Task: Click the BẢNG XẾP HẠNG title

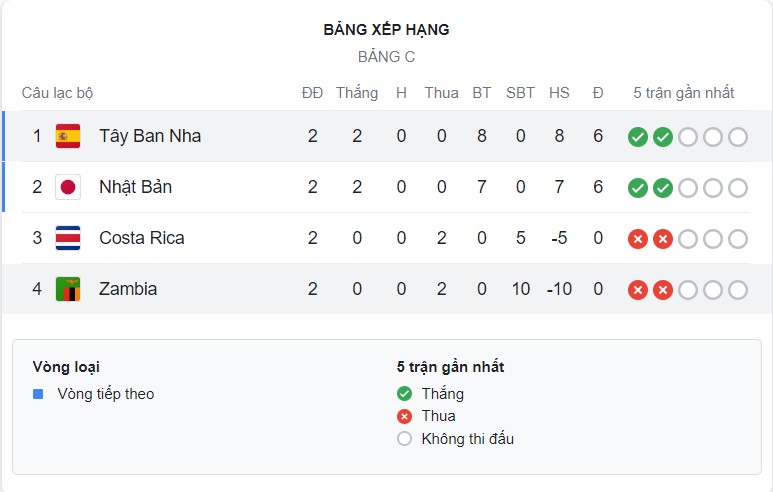Action: [386, 30]
